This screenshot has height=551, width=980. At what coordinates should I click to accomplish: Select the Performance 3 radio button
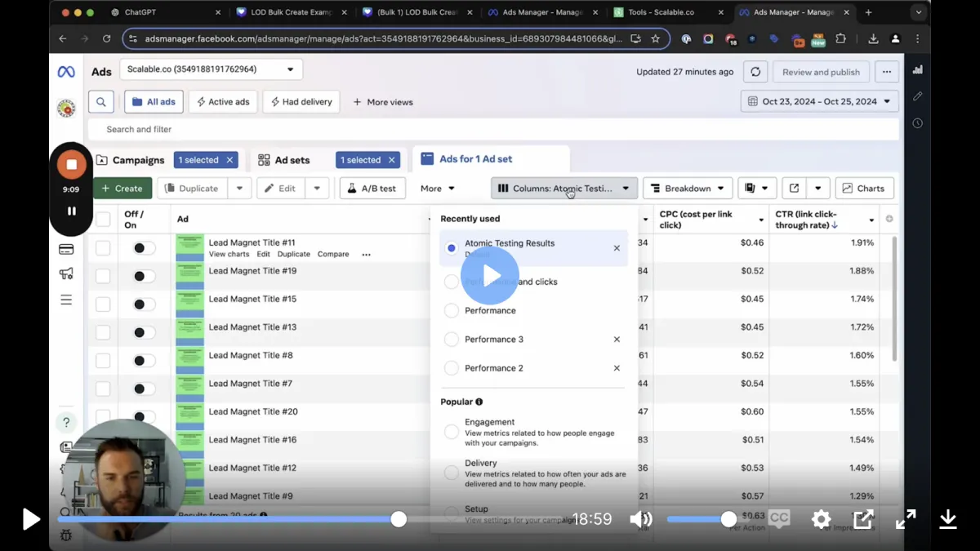tap(452, 340)
